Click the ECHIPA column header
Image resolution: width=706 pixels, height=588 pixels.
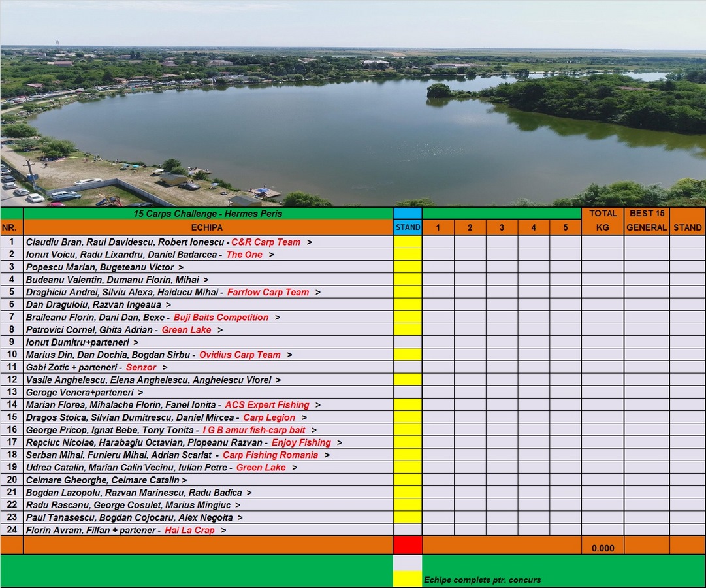click(206, 227)
